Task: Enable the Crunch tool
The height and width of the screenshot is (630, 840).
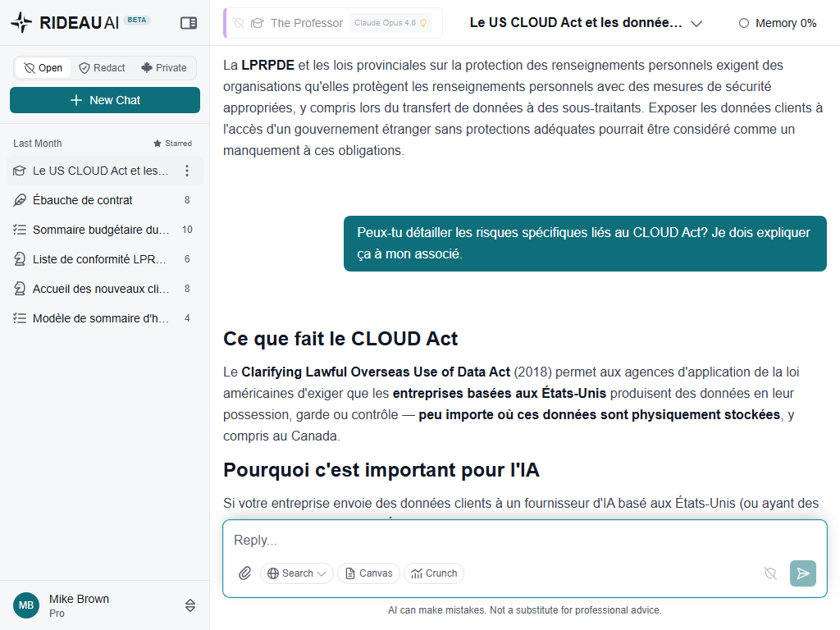Action: pos(434,573)
